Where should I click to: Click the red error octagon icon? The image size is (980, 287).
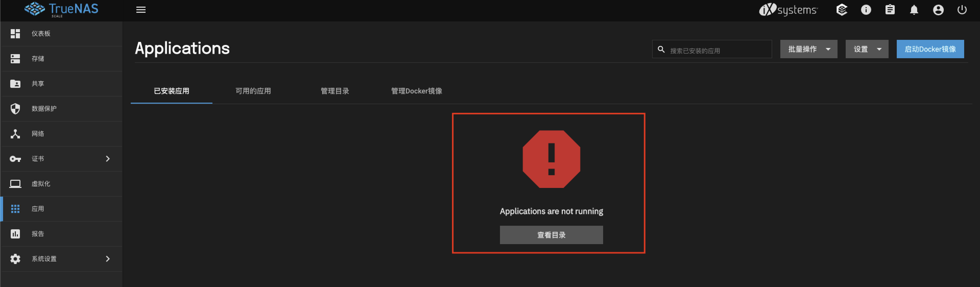coord(551,159)
